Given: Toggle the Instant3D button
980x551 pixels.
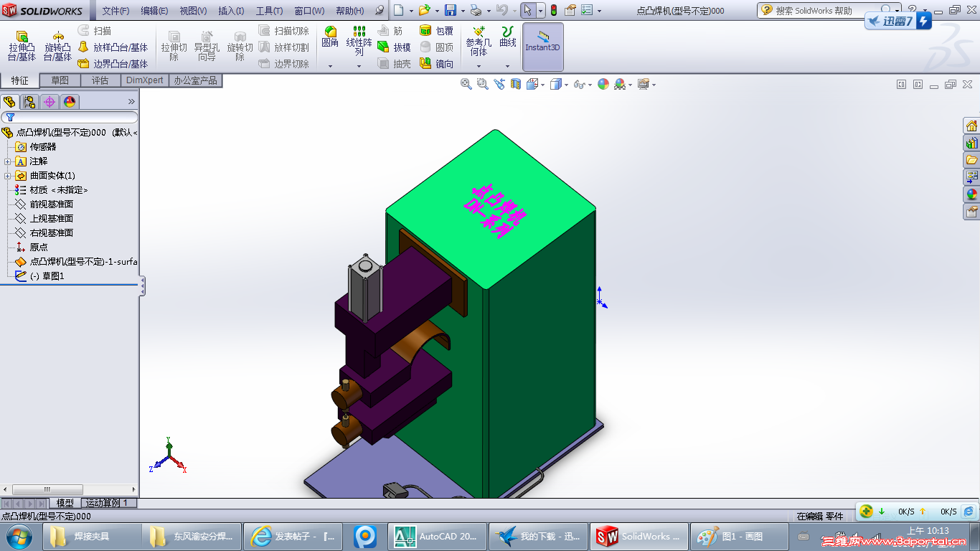Looking at the screenshot, I should click(542, 47).
